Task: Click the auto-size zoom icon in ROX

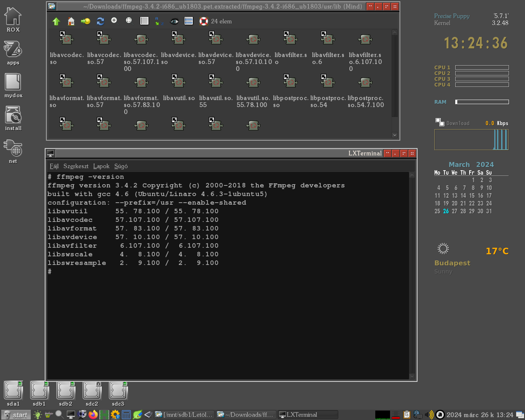Action: pyautogui.click(x=129, y=21)
